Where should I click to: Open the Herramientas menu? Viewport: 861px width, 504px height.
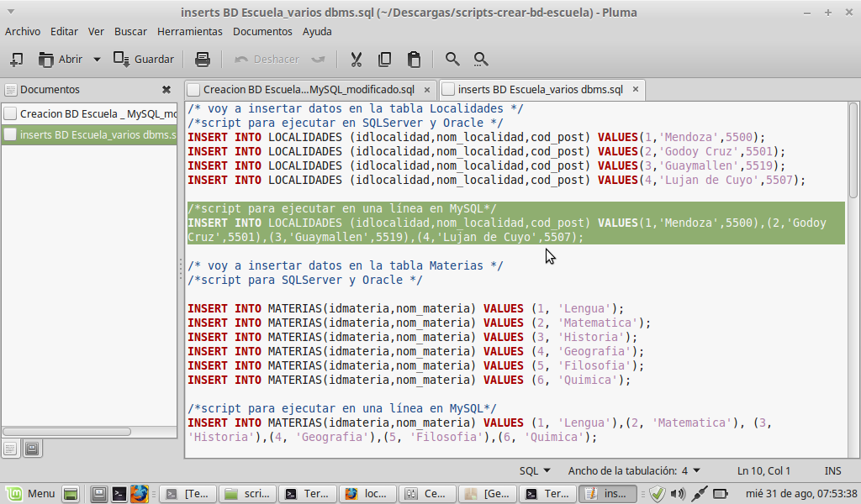[189, 31]
